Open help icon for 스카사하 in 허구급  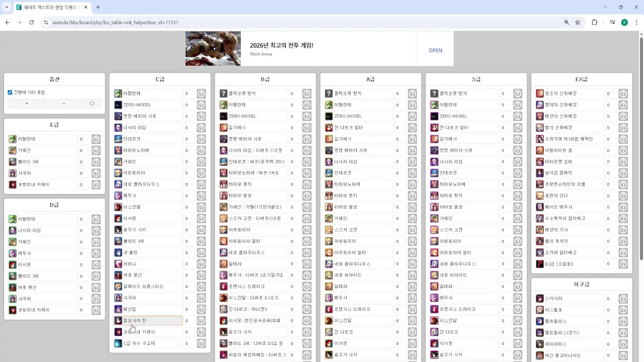click(x=623, y=299)
